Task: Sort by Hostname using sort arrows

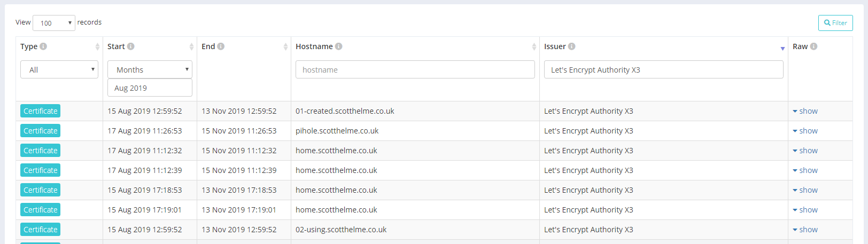Action: (x=534, y=47)
